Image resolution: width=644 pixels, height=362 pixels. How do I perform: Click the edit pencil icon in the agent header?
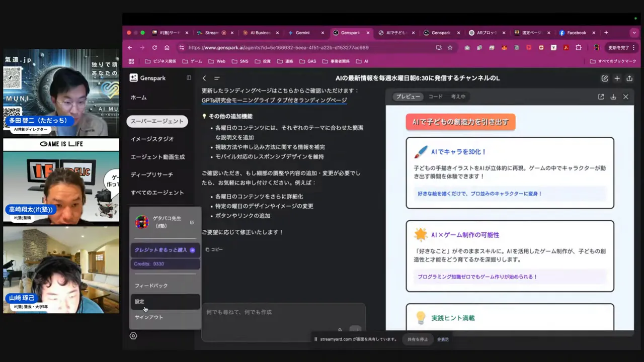[605, 78]
